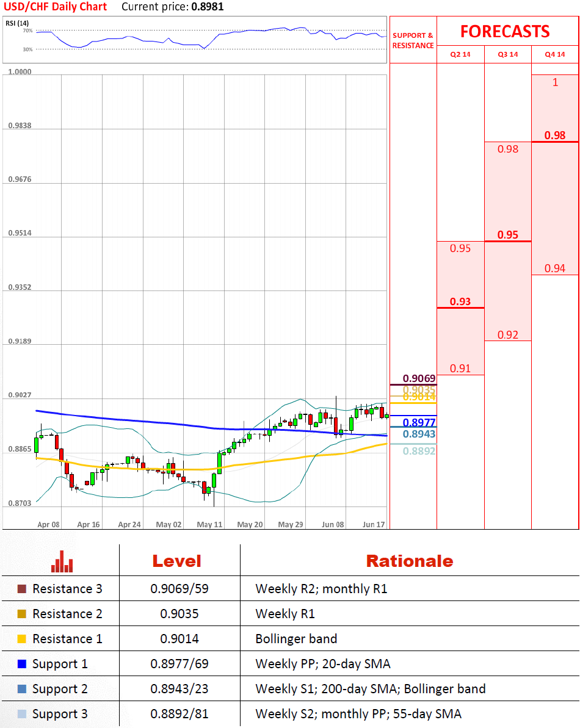Click the 0.9514 price axis label
The image size is (580, 728).
click(x=20, y=233)
